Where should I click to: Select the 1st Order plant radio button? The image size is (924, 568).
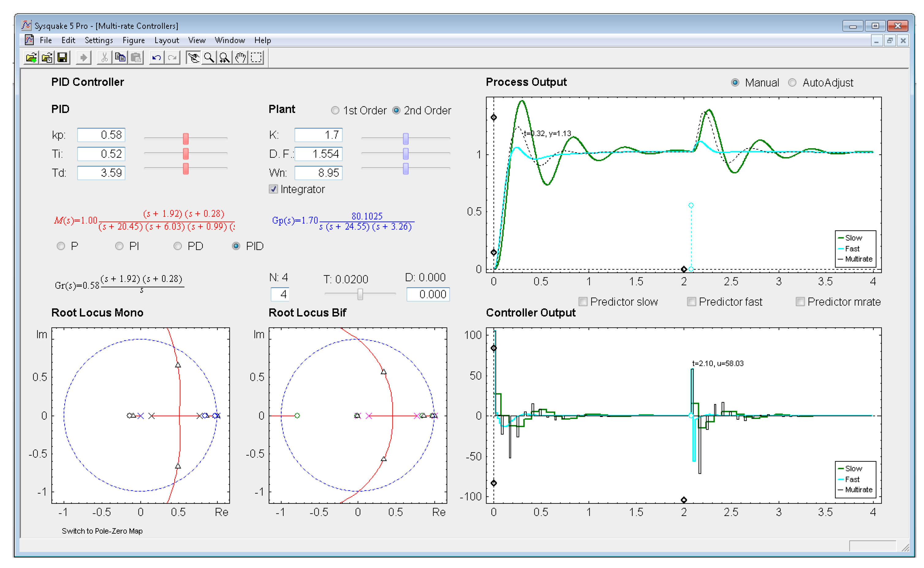[x=335, y=110]
